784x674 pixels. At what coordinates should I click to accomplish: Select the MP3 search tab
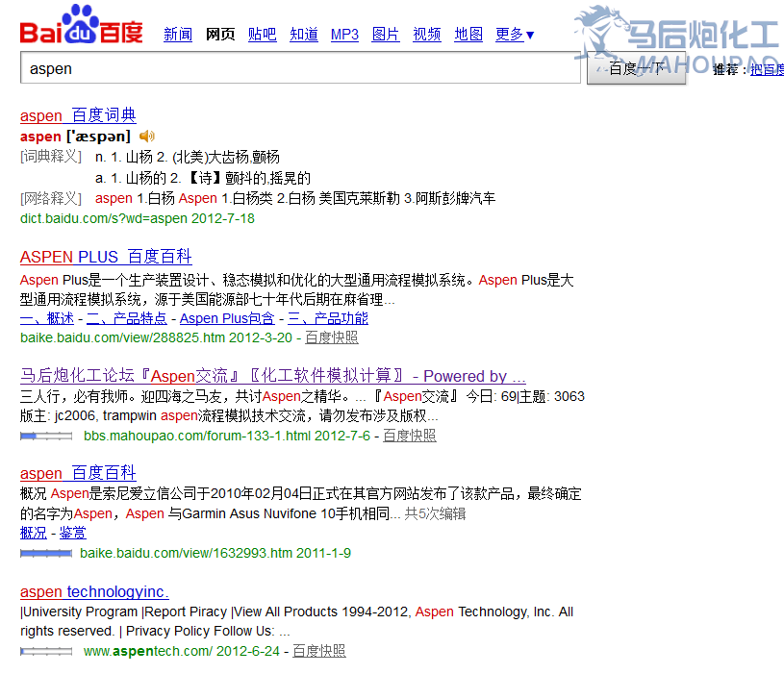click(x=344, y=35)
